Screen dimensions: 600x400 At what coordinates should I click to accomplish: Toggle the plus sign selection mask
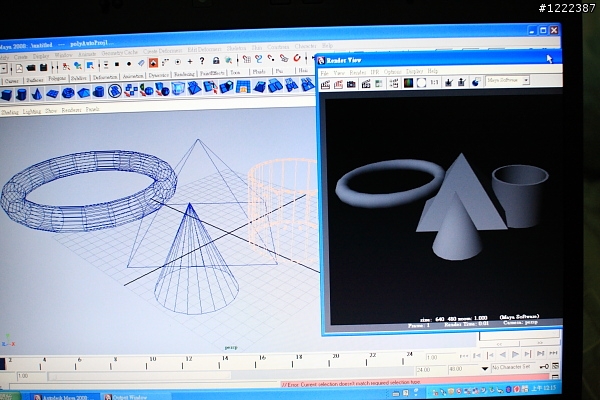tap(190, 61)
